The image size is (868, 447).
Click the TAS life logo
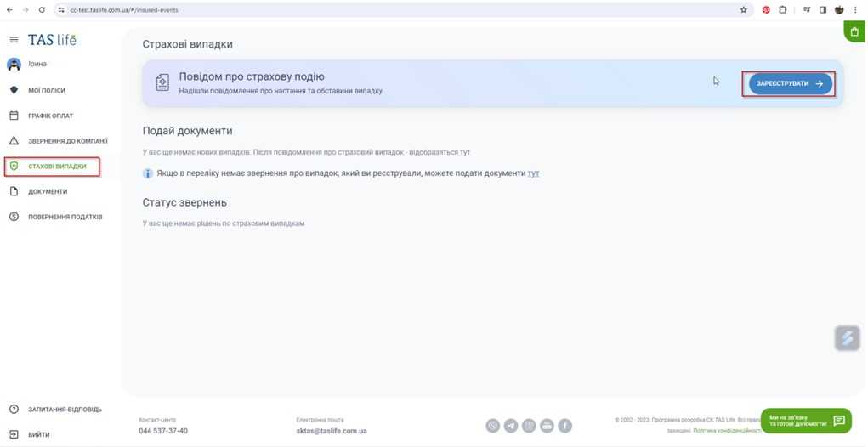pyautogui.click(x=52, y=40)
